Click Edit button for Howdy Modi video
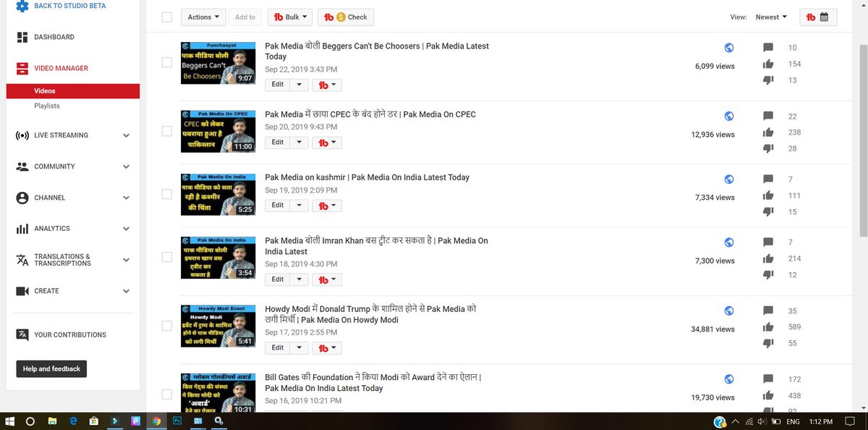The image size is (868, 430). (278, 347)
